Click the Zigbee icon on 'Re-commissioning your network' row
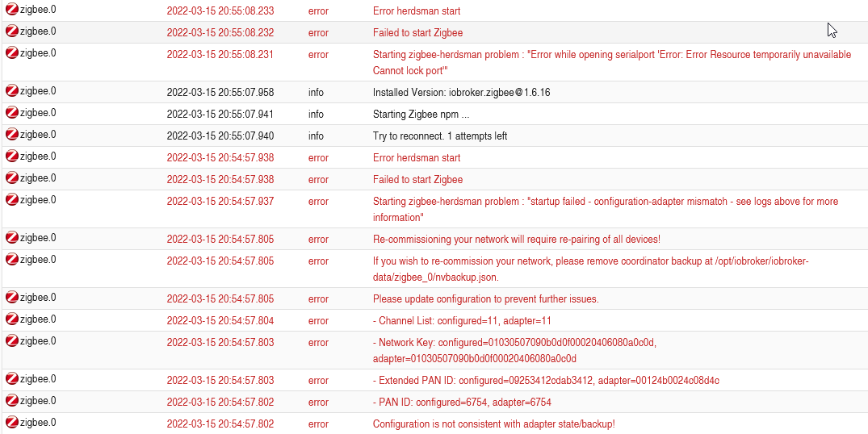The height and width of the screenshot is (434, 868). point(12,238)
